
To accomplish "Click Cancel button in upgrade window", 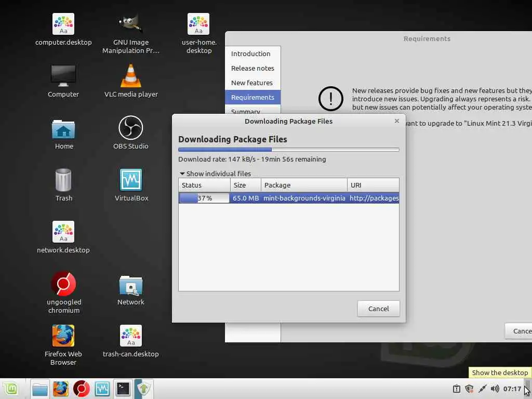I will [x=518, y=331].
